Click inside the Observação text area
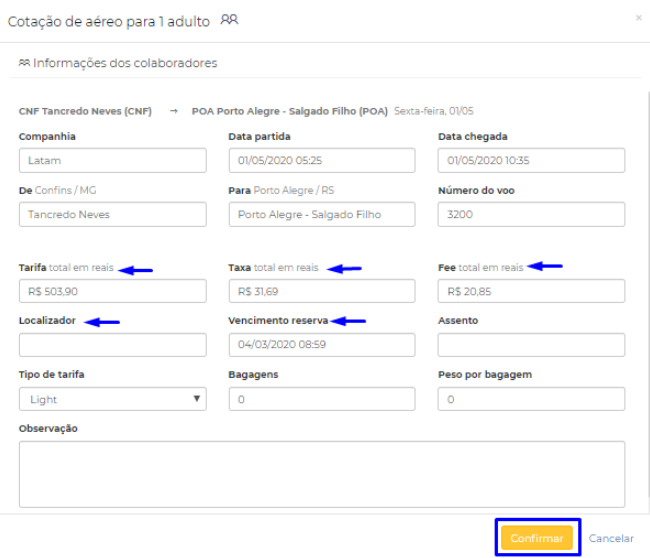 click(x=322, y=474)
